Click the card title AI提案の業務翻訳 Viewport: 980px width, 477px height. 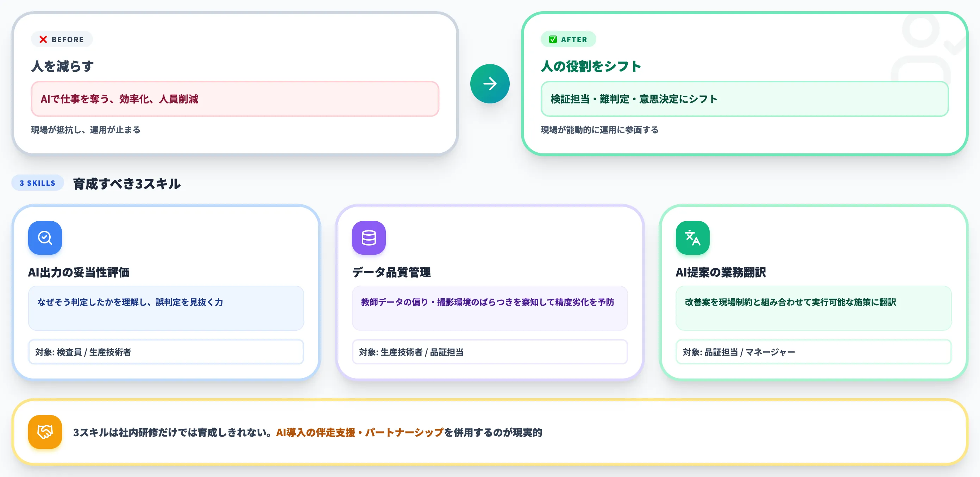pos(721,272)
